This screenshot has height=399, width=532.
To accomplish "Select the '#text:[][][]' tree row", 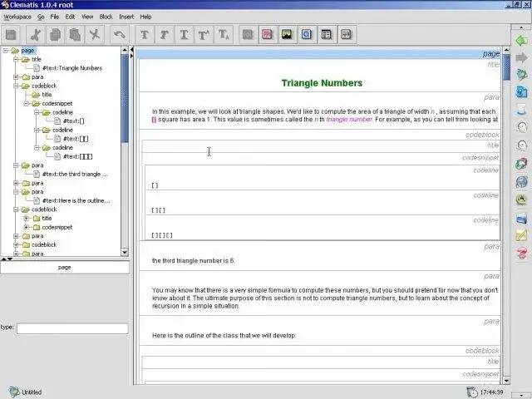I will [x=77, y=156].
